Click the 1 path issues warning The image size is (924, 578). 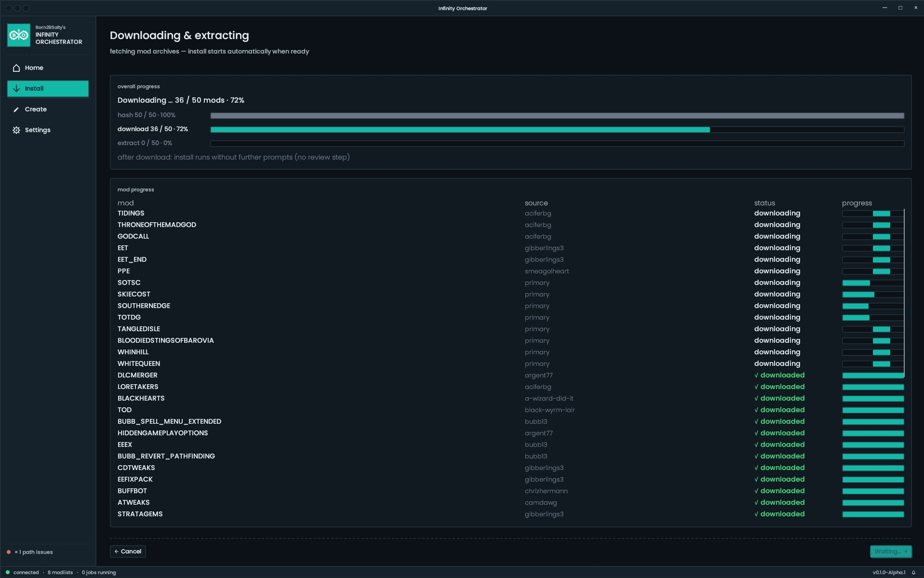click(34, 552)
